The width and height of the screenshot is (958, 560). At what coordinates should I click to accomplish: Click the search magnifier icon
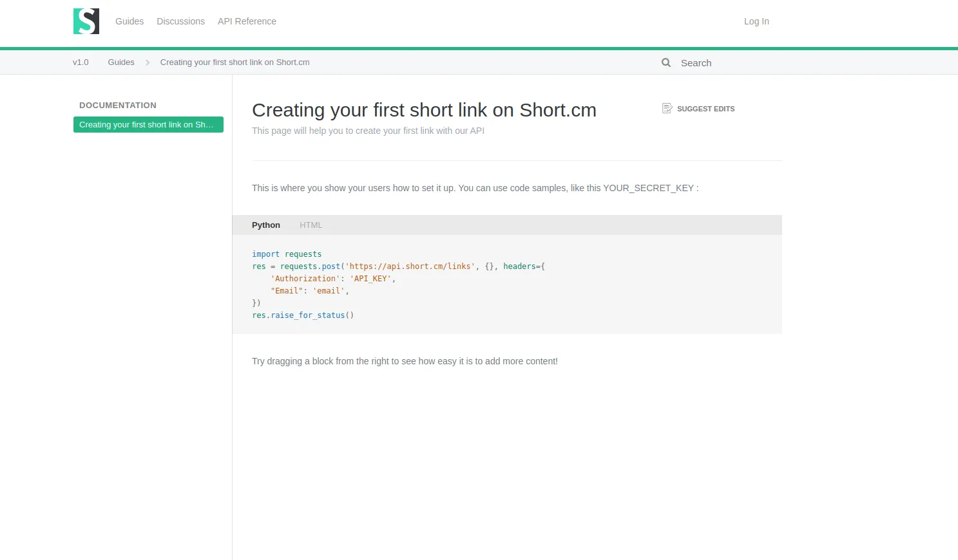pyautogui.click(x=666, y=62)
